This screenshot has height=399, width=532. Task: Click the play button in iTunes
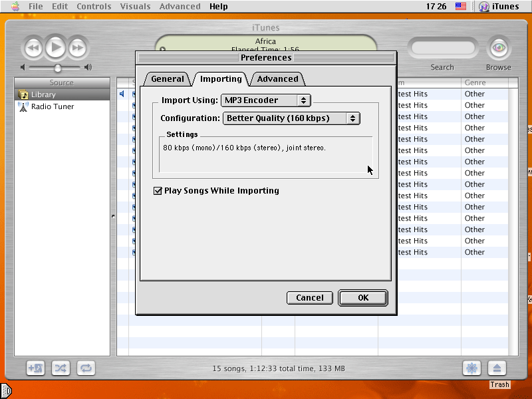56,47
